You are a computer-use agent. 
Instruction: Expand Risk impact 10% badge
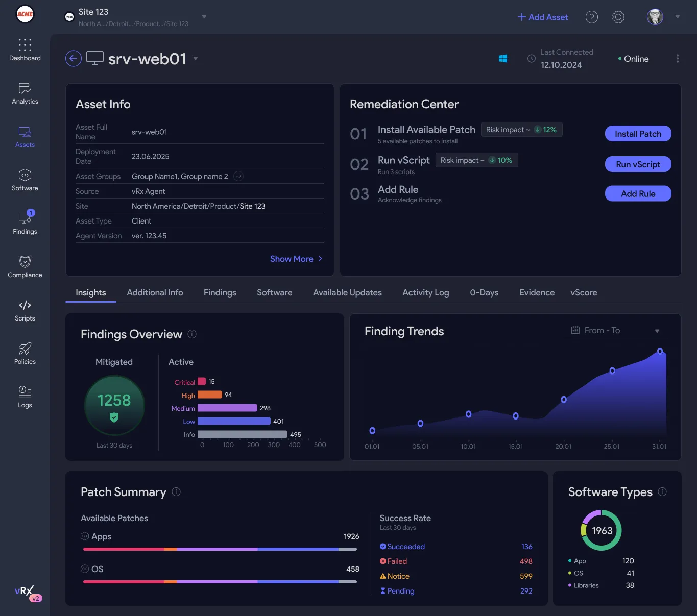476,160
